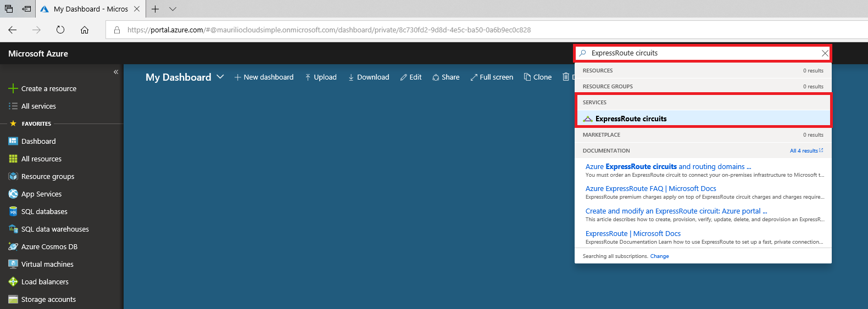Expand the My Dashboard dropdown chevron
Image resolution: width=868 pixels, height=309 pixels.
coord(220,77)
